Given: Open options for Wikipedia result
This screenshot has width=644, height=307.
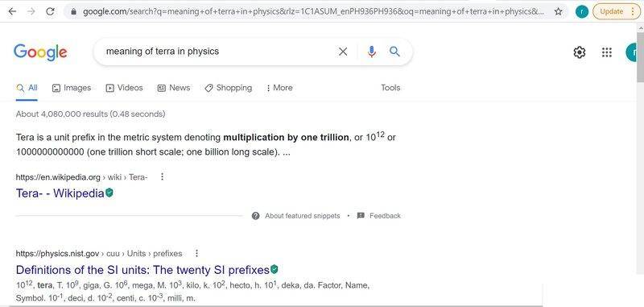Looking at the screenshot, I should coord(163,176).
